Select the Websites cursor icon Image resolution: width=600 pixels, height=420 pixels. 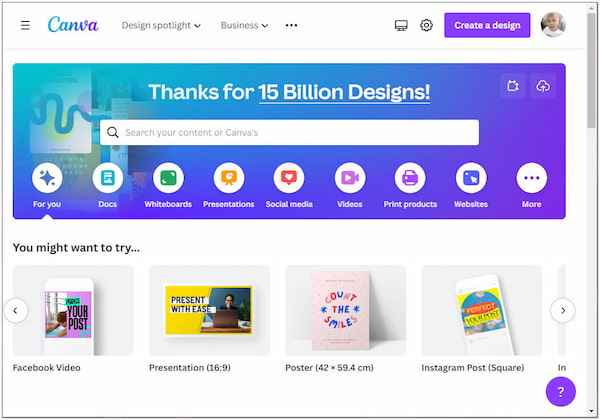click(x=471, y=178)
